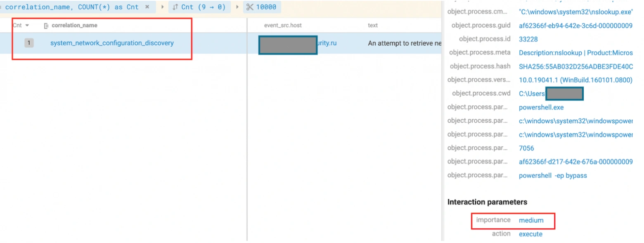
Task: Open the nslookup.exe command line value
Action: click(x=575, y=12)
